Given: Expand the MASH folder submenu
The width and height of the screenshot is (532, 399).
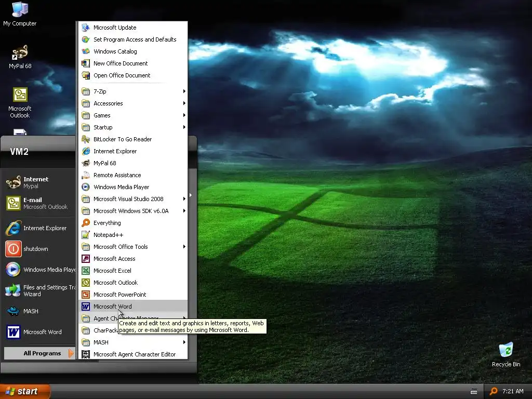Looking at the screenshot, I should point(133,342).
